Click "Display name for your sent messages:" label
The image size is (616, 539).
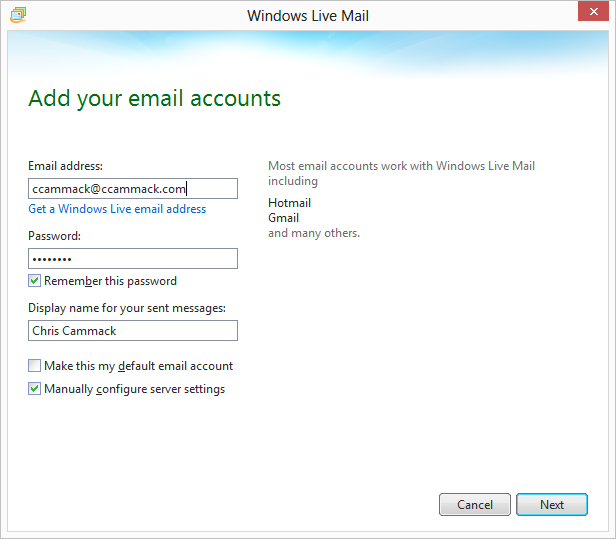pos(127,308)
